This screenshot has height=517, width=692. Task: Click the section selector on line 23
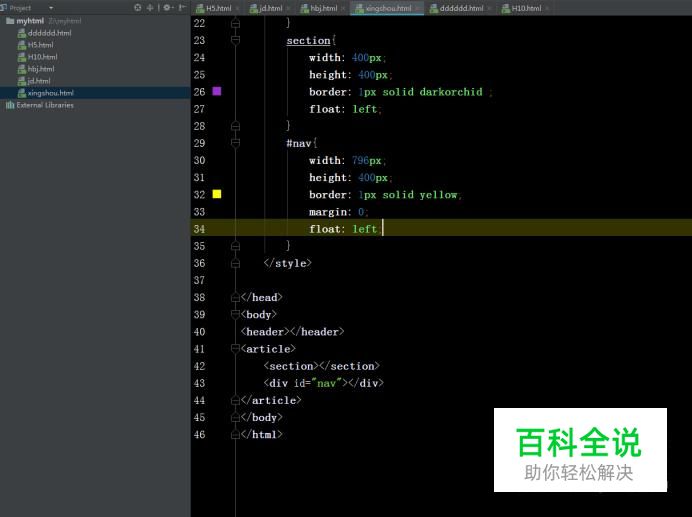(x=308, y=41)
